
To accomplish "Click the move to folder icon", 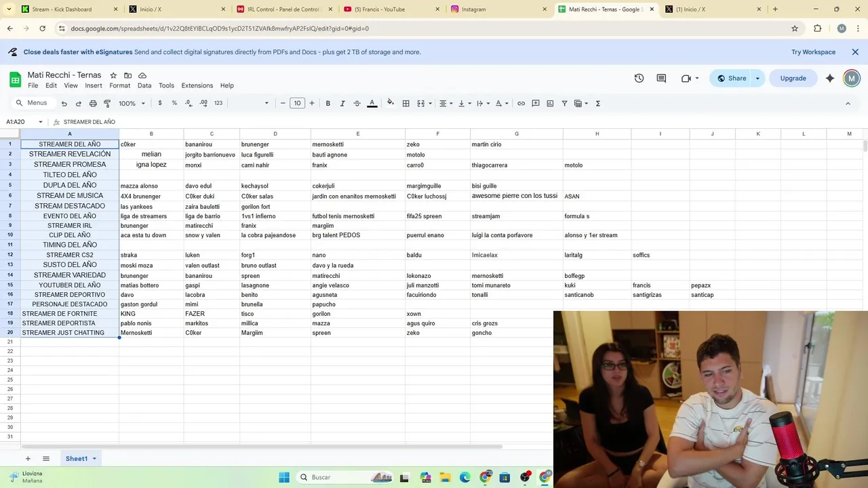I will [127, 75].
